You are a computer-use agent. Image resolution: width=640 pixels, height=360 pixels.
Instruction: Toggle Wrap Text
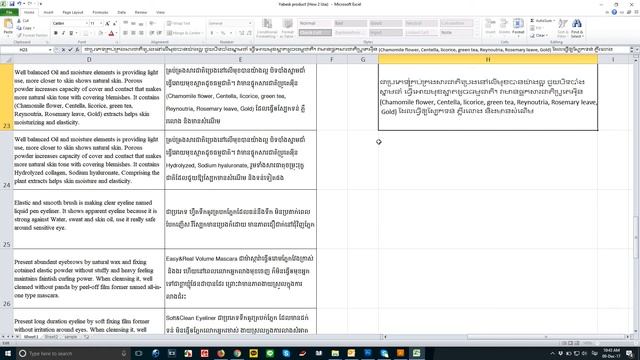click(x=179, y=23)
